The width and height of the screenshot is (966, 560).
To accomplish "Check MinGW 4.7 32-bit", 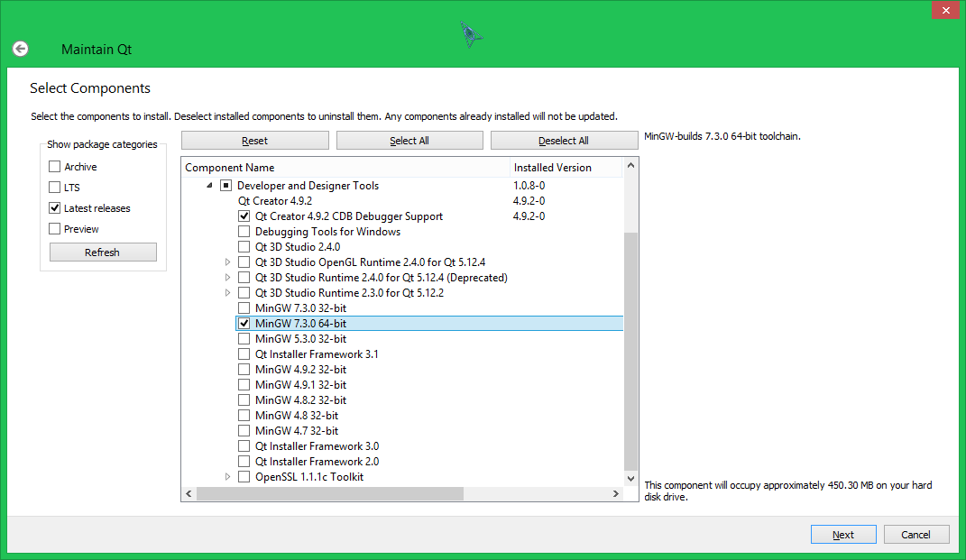I will tap(244, 431).
